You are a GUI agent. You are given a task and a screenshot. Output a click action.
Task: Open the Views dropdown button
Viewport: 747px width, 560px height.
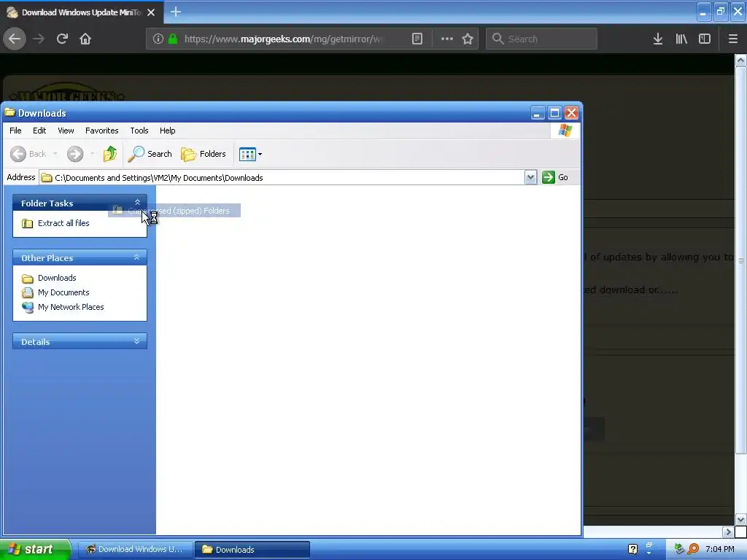click(251, 154)
